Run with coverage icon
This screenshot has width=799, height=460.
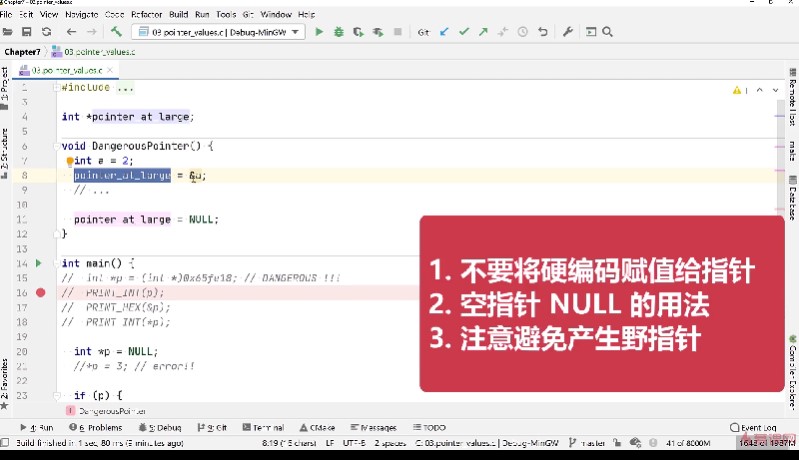point(358,32)
